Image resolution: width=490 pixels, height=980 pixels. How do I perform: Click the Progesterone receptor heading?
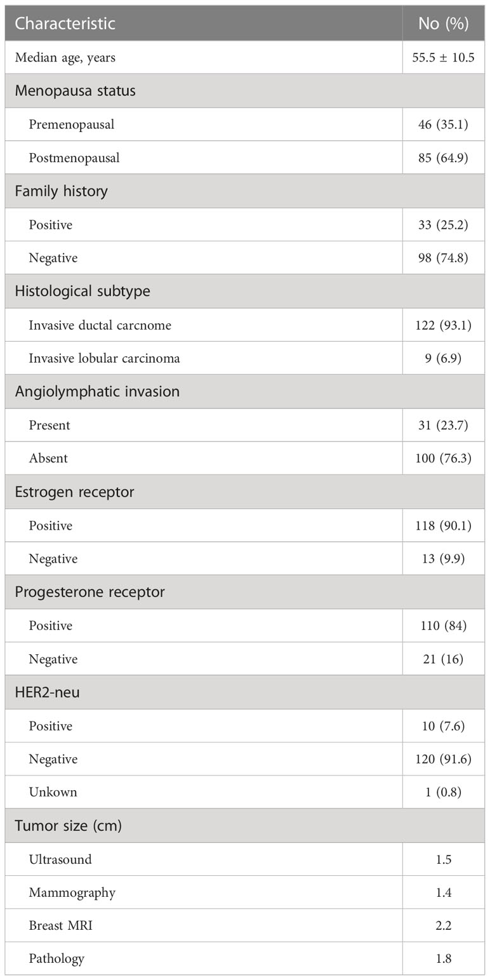[x=89, y=593]
